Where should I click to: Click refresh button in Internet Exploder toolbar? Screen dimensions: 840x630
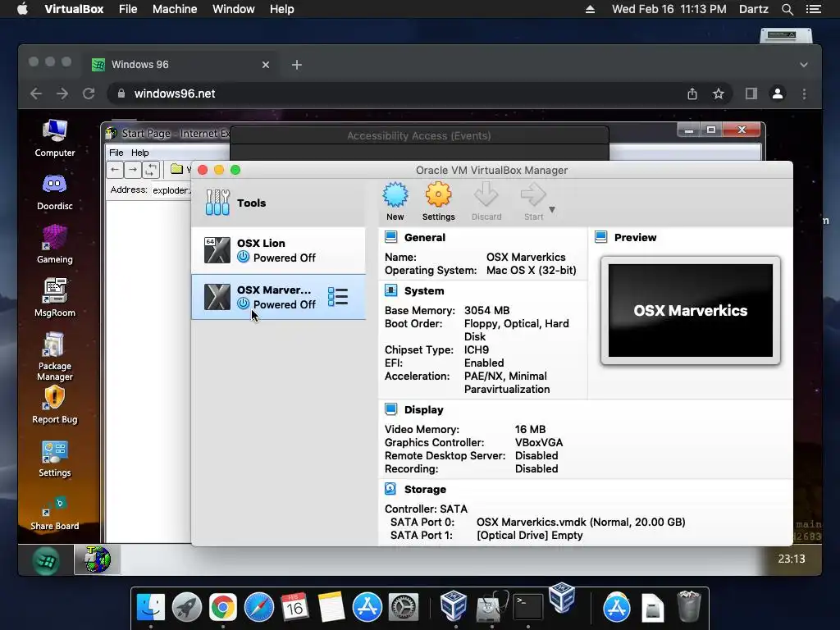pyautogui.click(x=151, y=170)
